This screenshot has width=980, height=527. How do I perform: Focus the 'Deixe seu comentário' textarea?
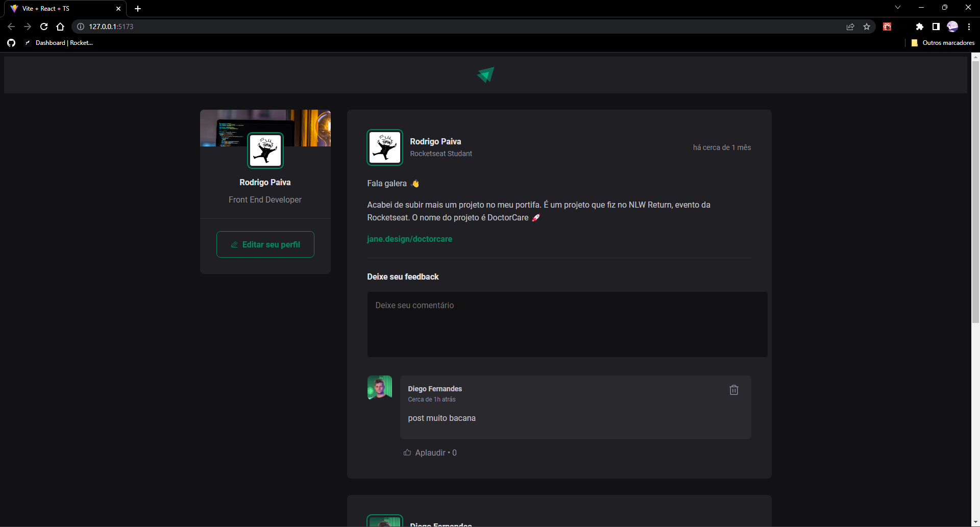click(x=567, y=324)
